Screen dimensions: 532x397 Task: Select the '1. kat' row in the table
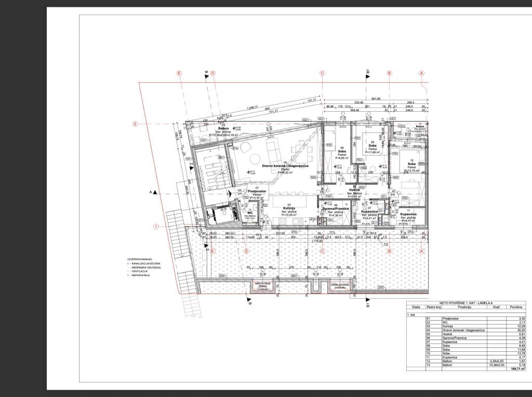click(466, 315)
